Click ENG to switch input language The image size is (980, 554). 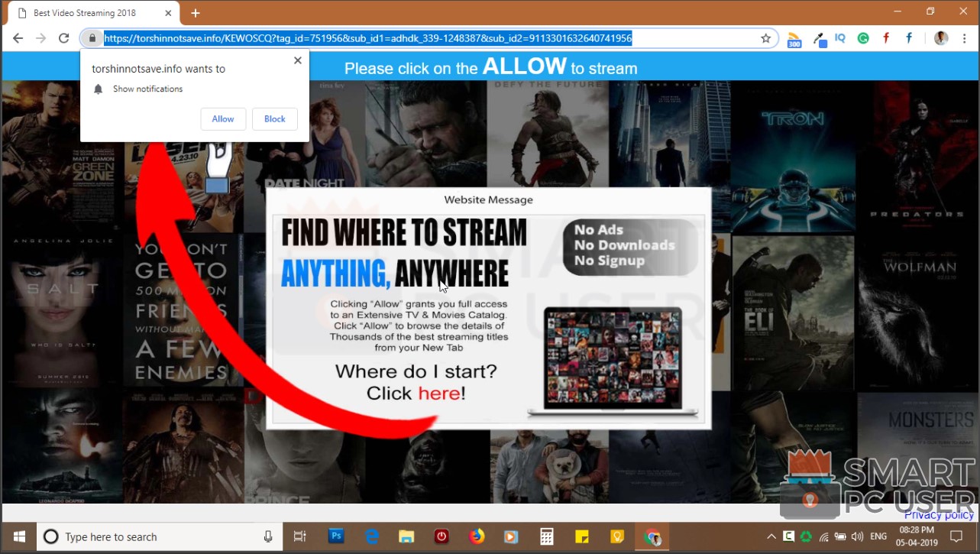click(x=878, y=536)
